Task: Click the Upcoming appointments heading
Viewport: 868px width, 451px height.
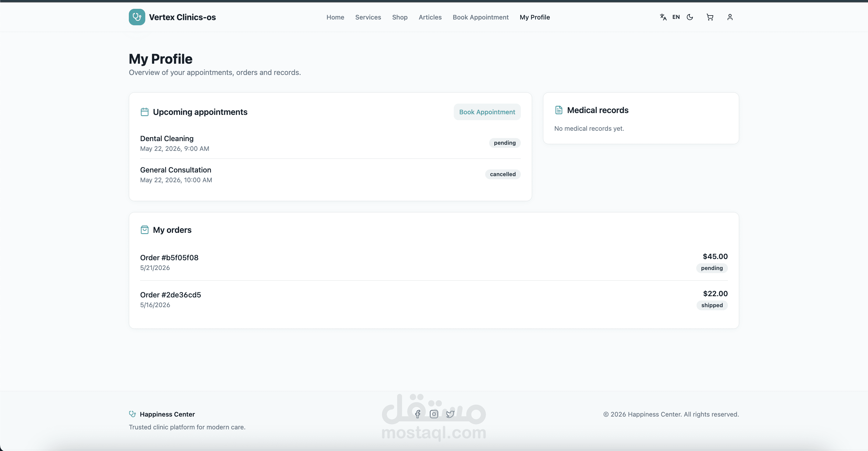Action: (200, 112)
